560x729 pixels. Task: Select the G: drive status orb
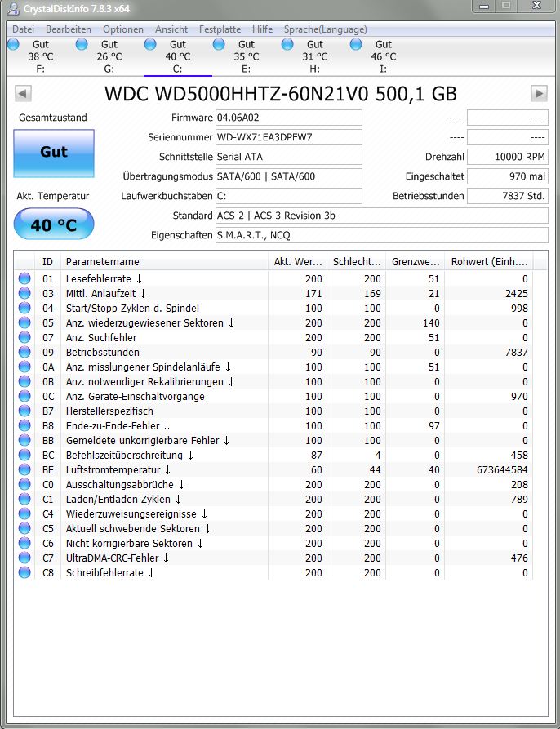[82, 44]
